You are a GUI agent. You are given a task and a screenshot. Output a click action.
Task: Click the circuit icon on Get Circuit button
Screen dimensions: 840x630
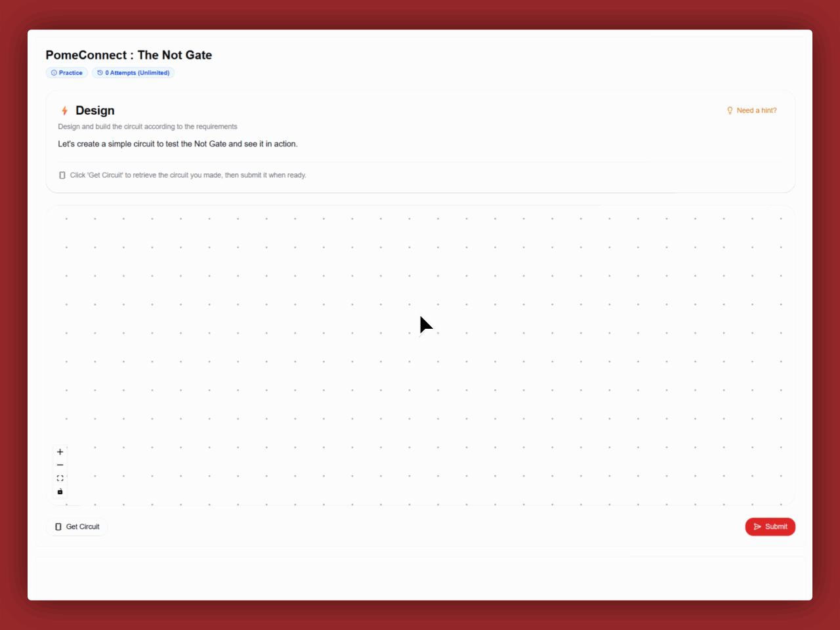click(58, 526)
